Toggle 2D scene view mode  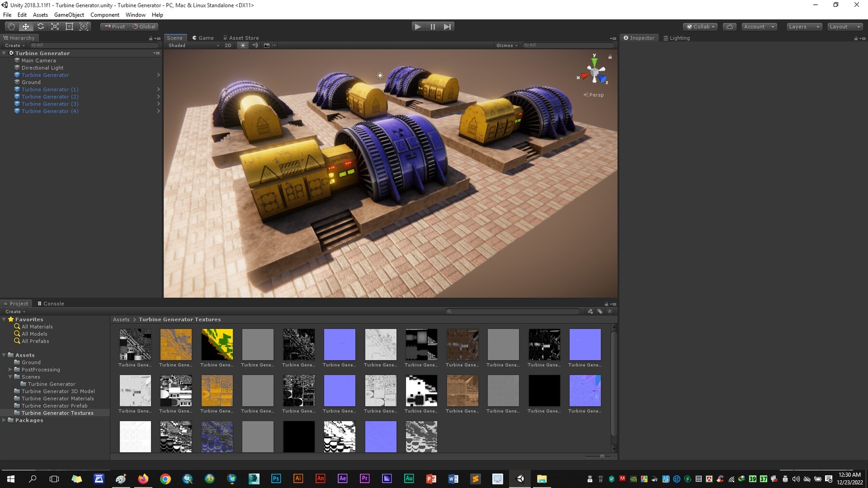[x=228, y=45]
